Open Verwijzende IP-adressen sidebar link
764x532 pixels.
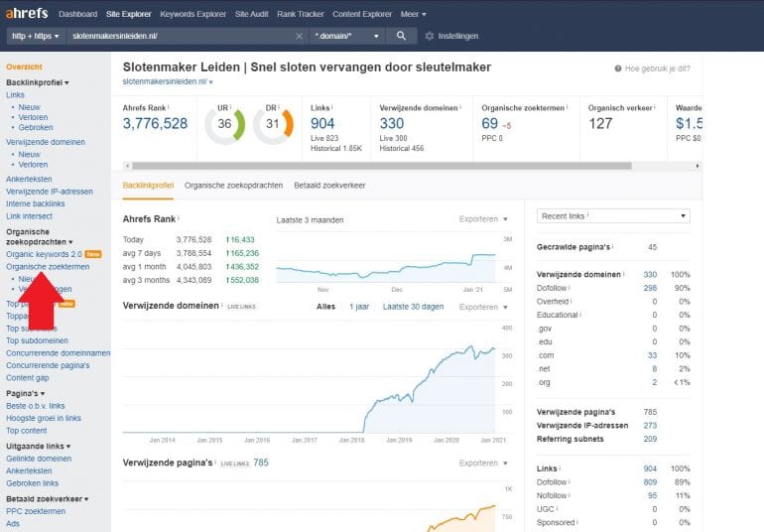pyautogui.click(x=50, y=192)
